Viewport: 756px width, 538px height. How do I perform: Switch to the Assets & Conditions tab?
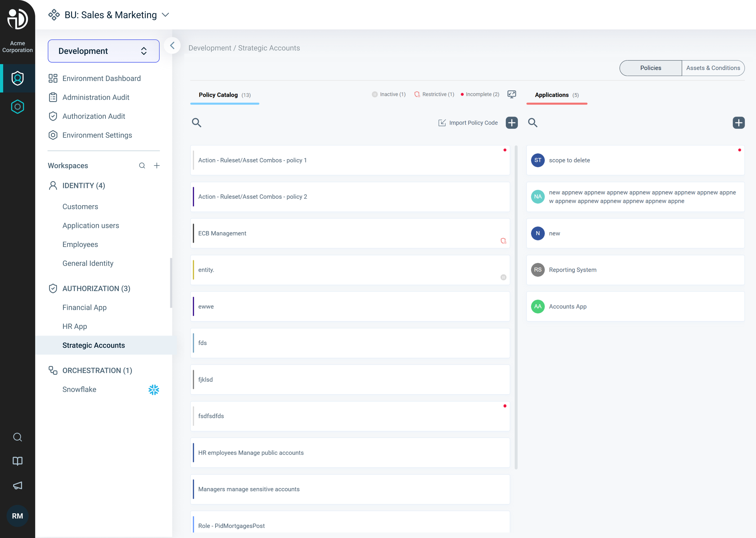[713, 68]
